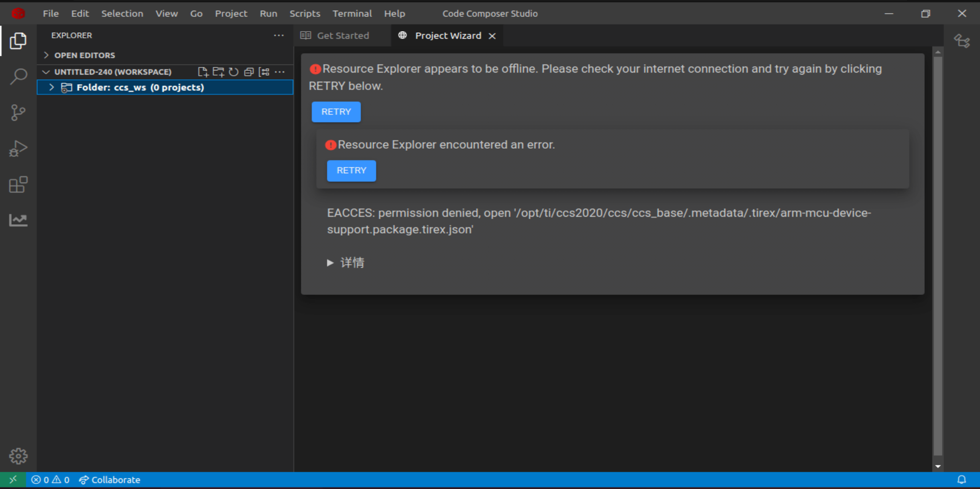Click the vertical scrollbar in Project Wizard
Image resolution: width=980 pixels, height=489 pixels.
click(x=938, y=255)
